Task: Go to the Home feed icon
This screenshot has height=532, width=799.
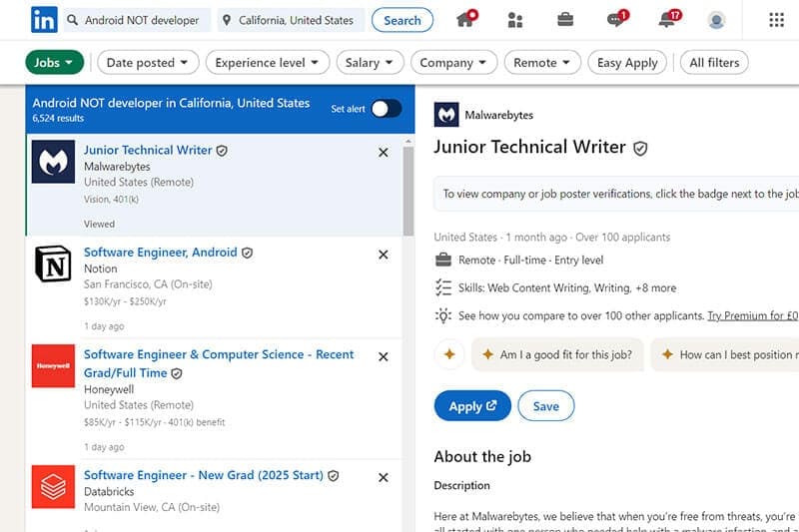Action: 465,19
